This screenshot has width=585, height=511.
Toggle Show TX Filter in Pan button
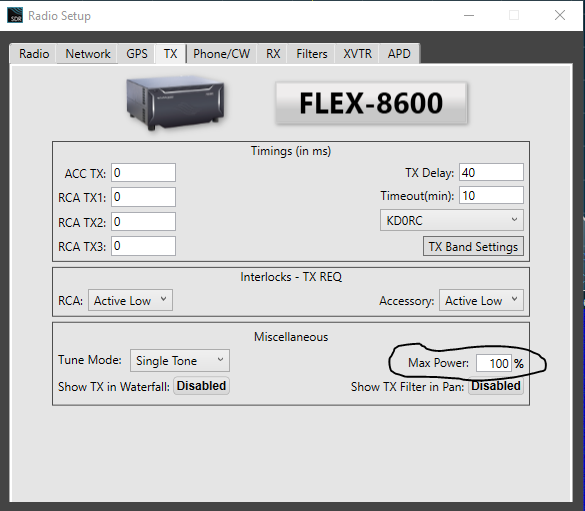click(496, 386)
